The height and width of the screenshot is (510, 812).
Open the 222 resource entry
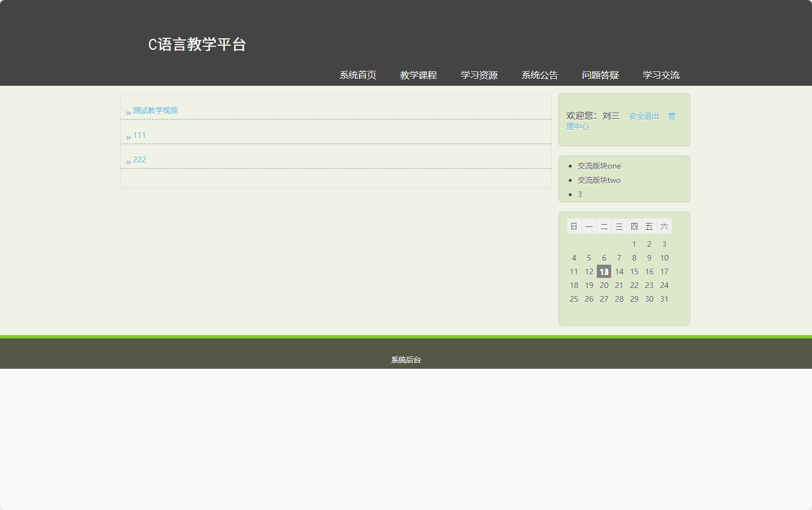[138, 160]
